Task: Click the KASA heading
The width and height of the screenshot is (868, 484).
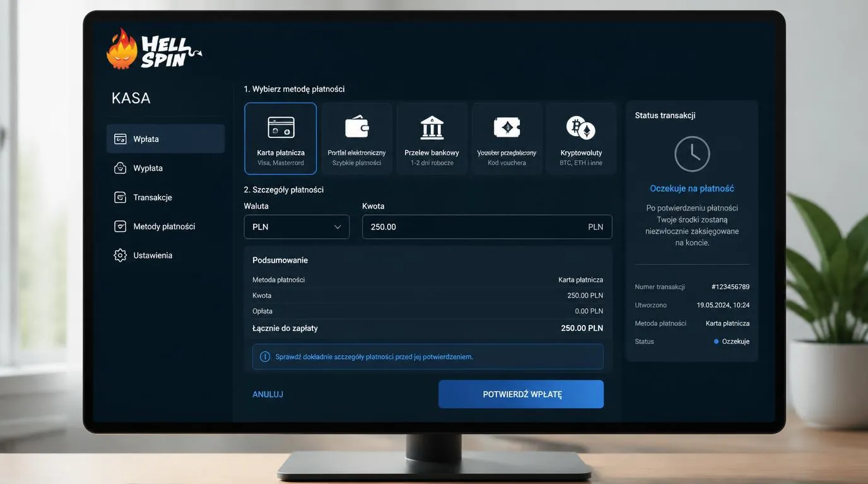Action: (x=131, y=98)
